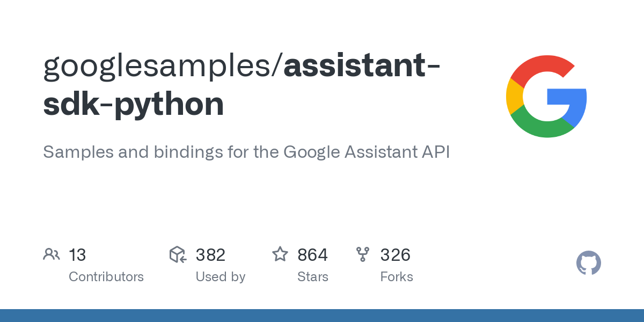The image size is (644, 322).
Task: Open the GitHub octocat logo
Action: pos(588,264)
